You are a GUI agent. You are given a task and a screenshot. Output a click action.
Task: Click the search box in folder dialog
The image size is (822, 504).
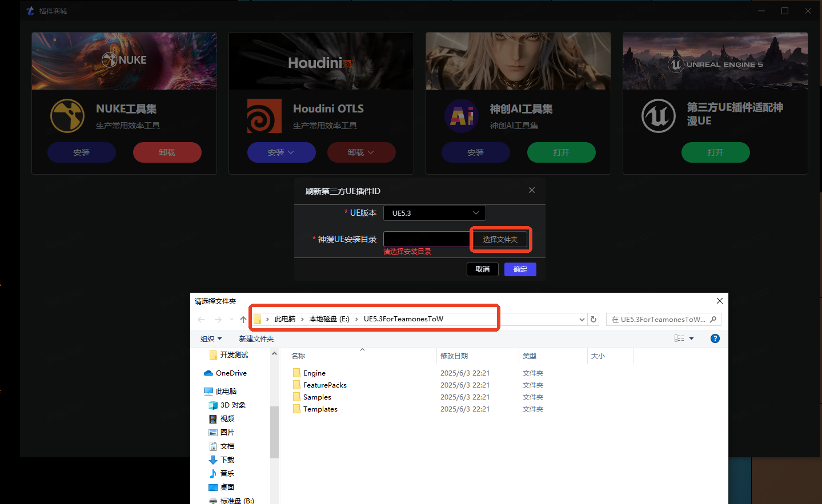point(663,320)
